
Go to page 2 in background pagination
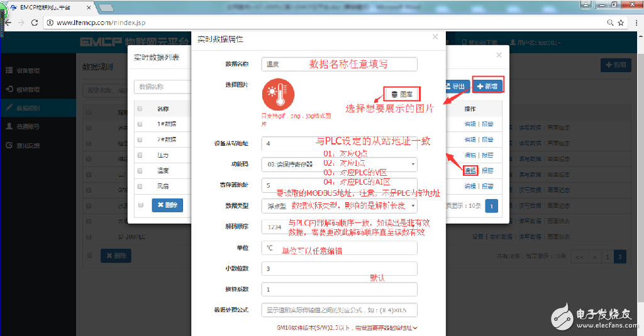click(x=620, y=257)
